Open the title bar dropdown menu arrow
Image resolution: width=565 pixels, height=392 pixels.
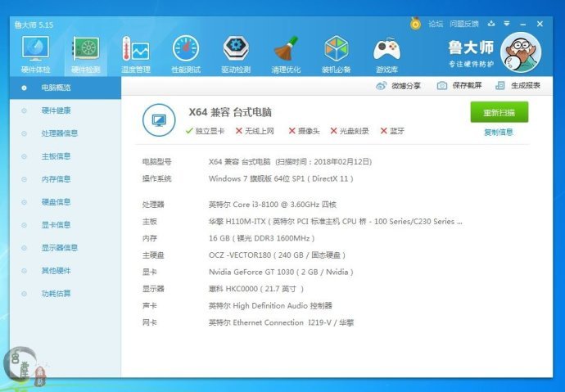point(507,24)
